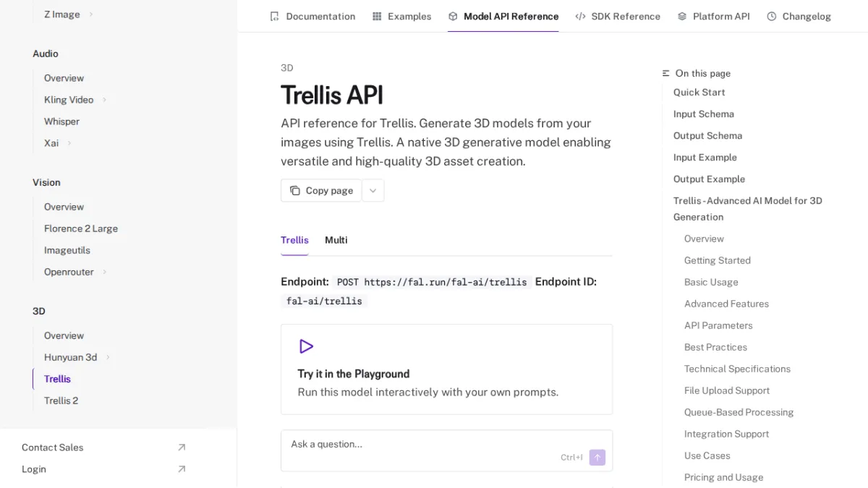Open the Examples tab
The image size is (868, 488).
coord(401,16)
